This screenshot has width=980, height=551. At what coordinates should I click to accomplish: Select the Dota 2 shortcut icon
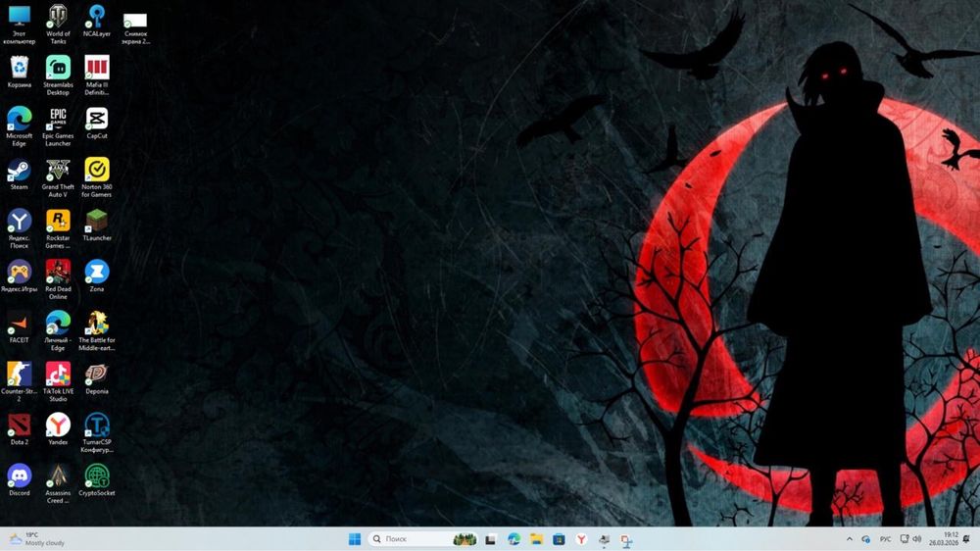(x=19, y=429)
